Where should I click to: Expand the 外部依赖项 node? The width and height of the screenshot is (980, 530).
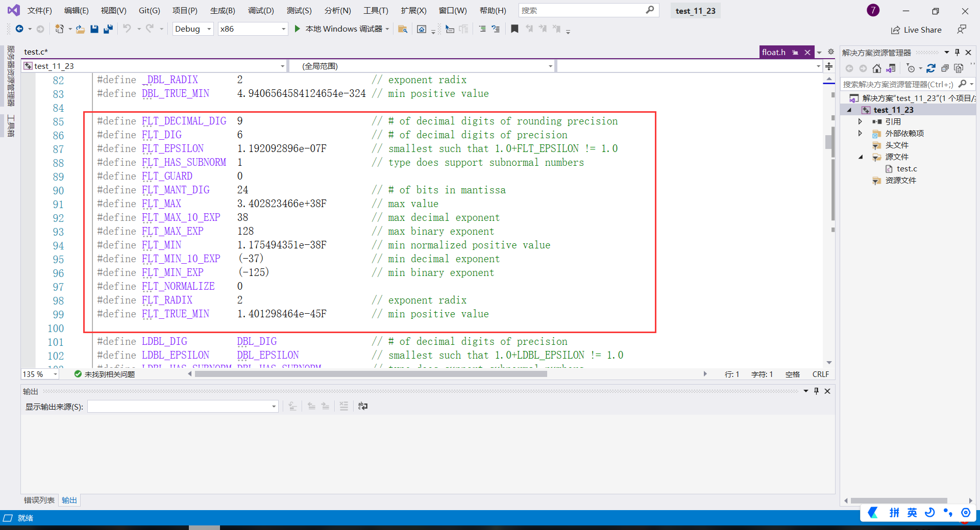[860, 134]
